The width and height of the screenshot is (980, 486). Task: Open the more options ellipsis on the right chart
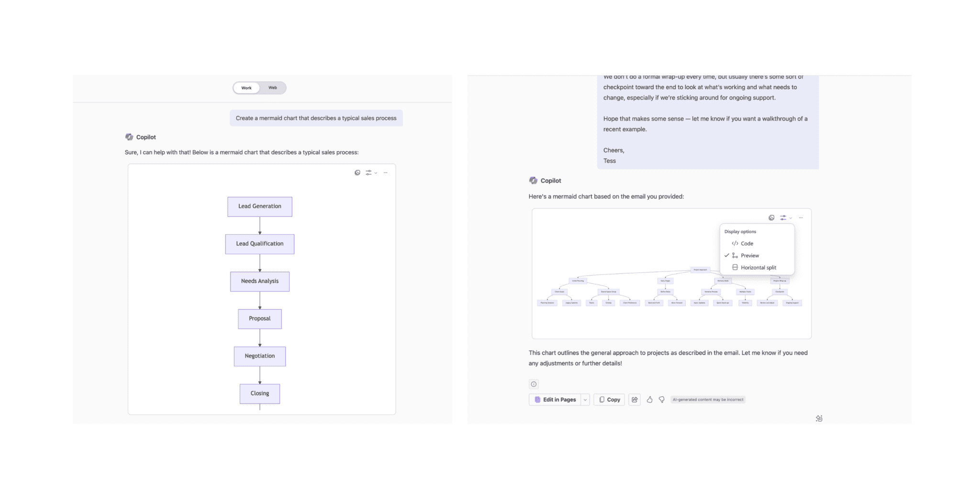(801, 218)
